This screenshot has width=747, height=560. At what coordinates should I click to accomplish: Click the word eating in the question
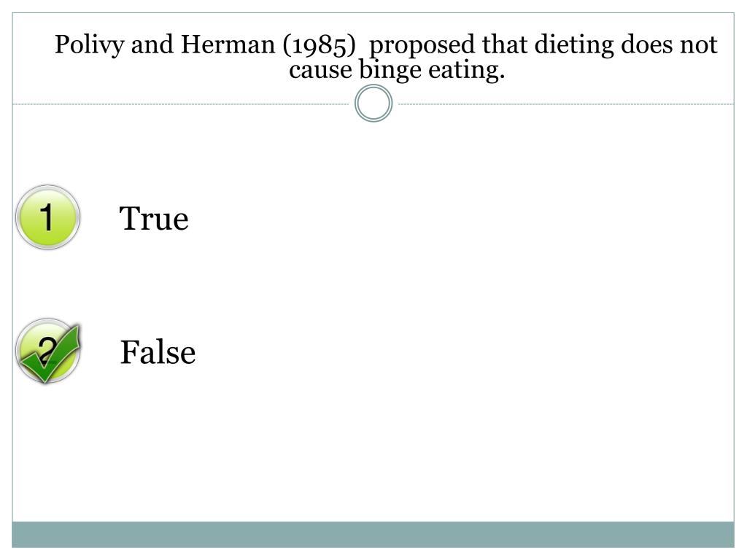[466, 71]
